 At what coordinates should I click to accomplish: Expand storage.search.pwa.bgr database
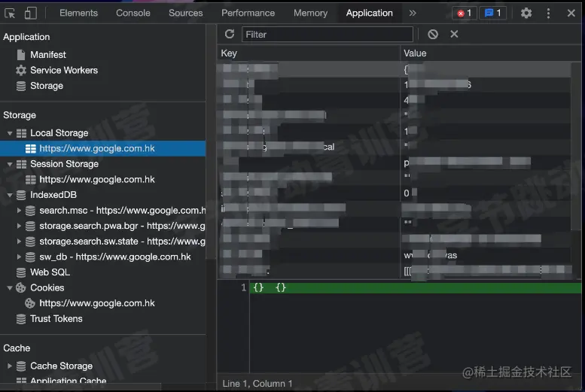(19, 226)
